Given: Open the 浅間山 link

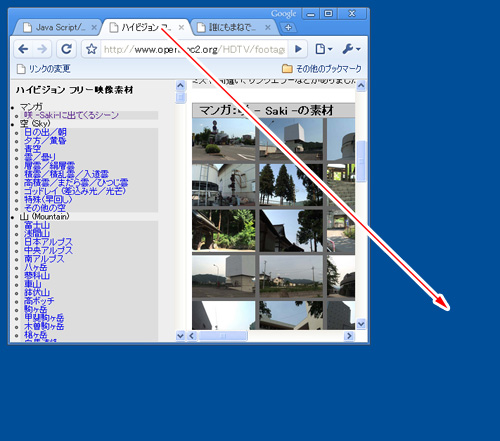Looking at the screenshot, I should coord(37,234).
